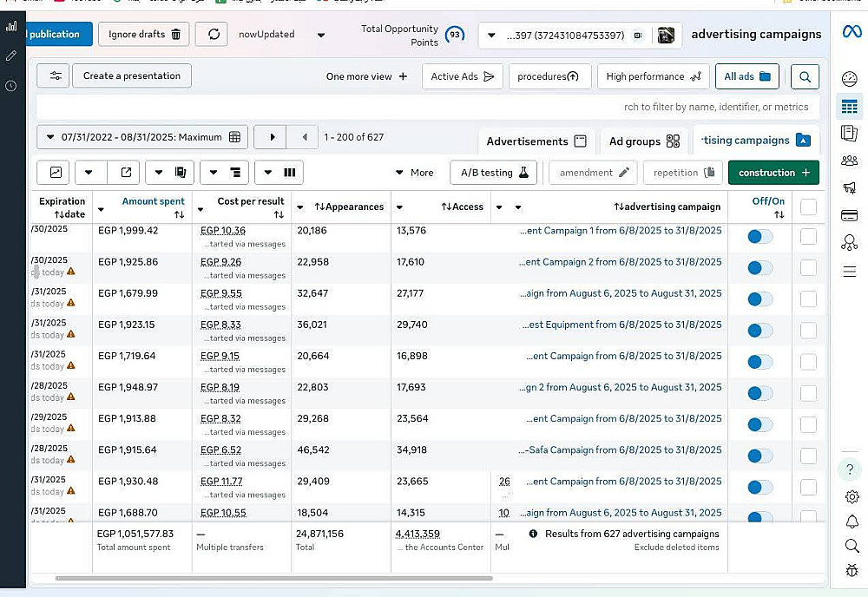Tick the select-all checkbox in the table header

808,207
